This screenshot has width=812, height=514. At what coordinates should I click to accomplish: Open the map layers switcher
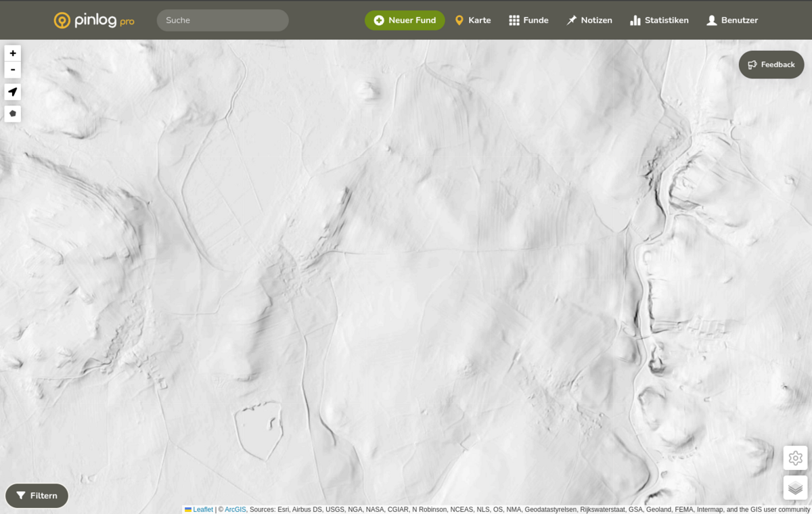[x=795, y=488]
